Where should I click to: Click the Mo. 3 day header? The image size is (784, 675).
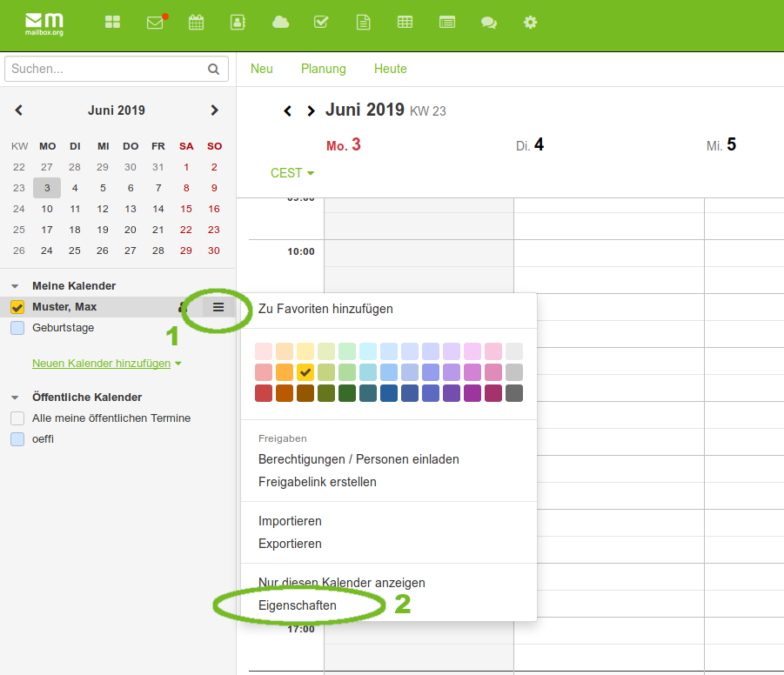(344, 145)
